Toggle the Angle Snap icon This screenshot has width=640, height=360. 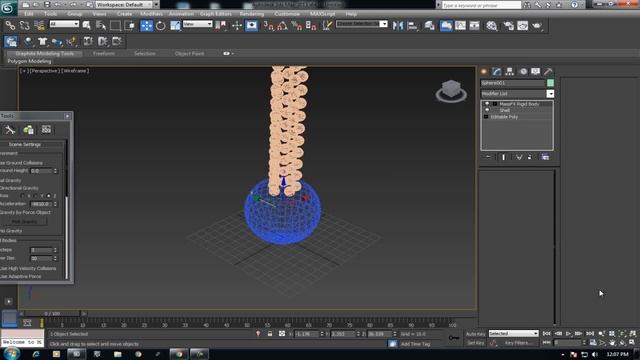pos(282,26)
